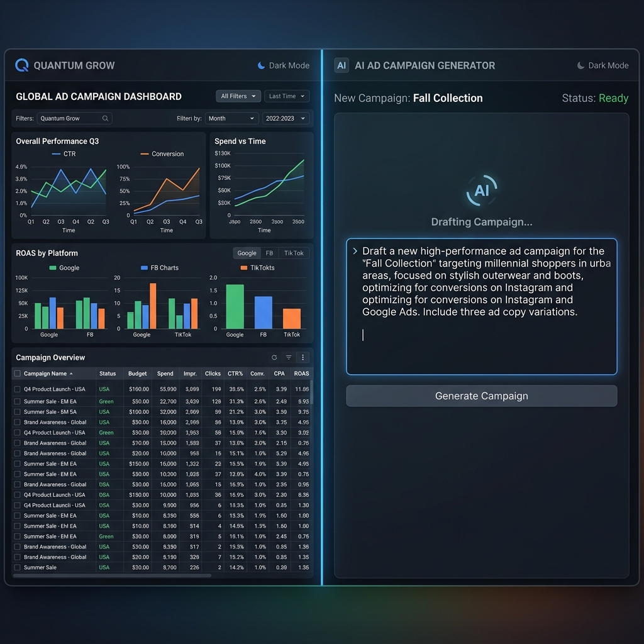The image size is (644, 644).
Task: Sort by the ROAS column header
Action: point(301,374)
